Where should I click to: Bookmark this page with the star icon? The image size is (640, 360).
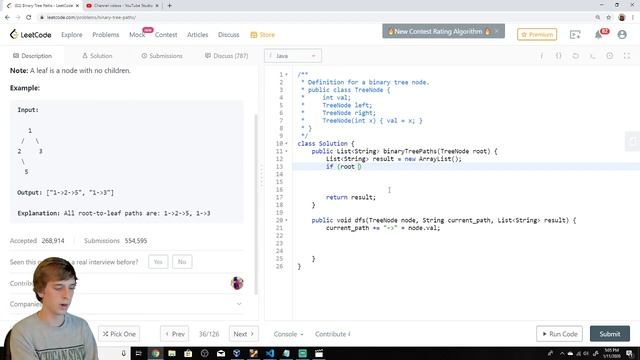[x=609, y=17]
